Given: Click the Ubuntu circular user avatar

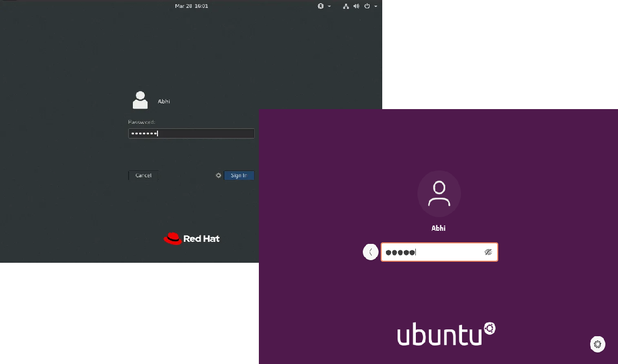Looking at the screenshot, I should 439,194.
